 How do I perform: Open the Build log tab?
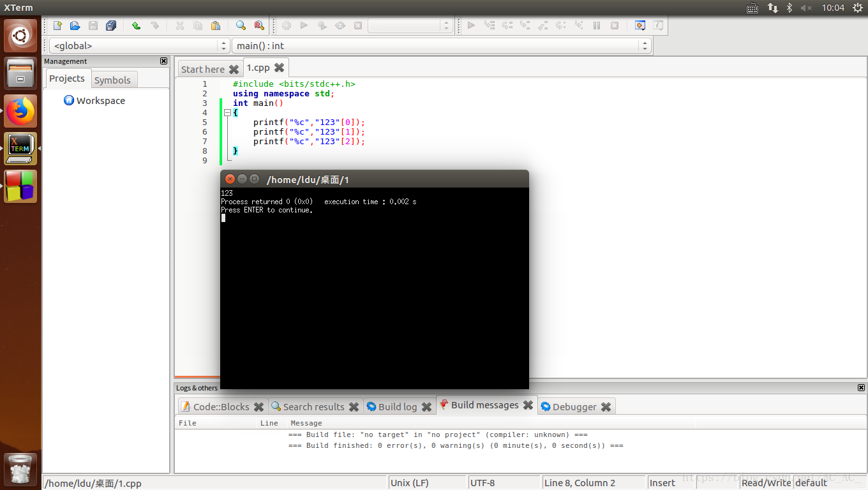398,406
